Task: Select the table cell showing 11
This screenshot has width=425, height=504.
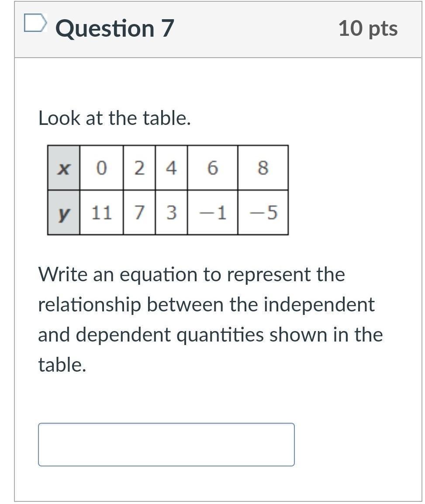Action: 101,212
